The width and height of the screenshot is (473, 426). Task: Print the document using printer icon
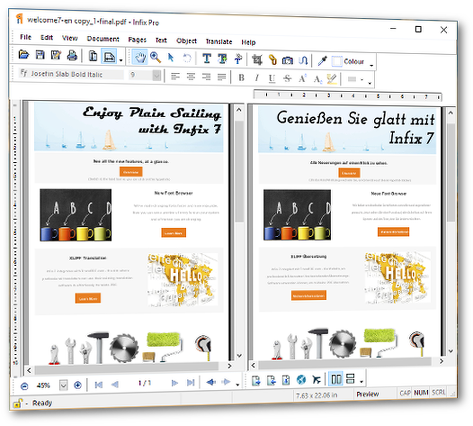(x=72, y=55)
